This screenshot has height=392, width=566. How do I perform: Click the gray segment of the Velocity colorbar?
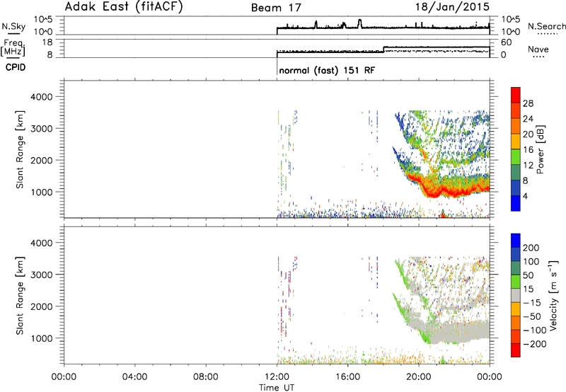(x=516, y=295)
